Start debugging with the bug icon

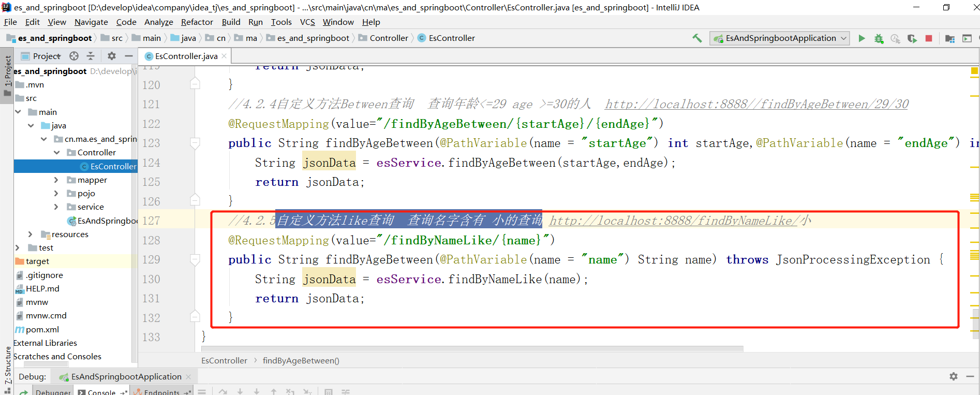879,38
